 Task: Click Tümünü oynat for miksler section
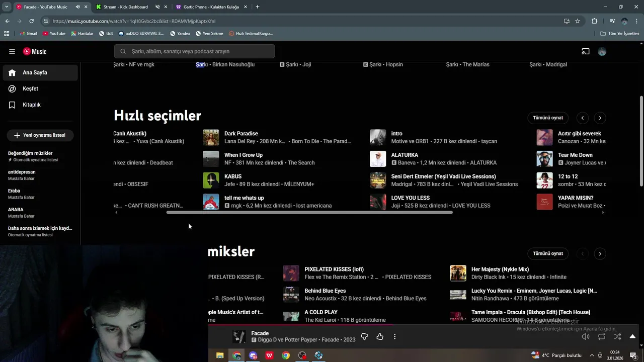[x=548, y=253]
